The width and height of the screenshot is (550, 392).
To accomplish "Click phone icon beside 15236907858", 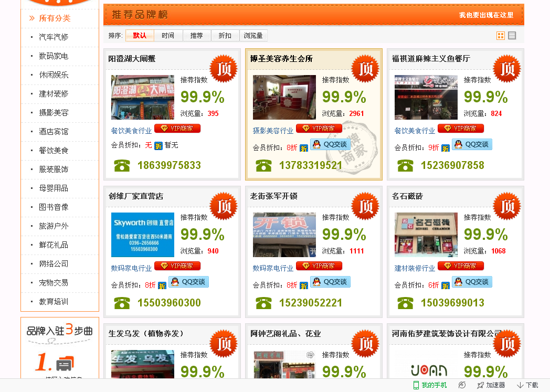I will 406,165.
